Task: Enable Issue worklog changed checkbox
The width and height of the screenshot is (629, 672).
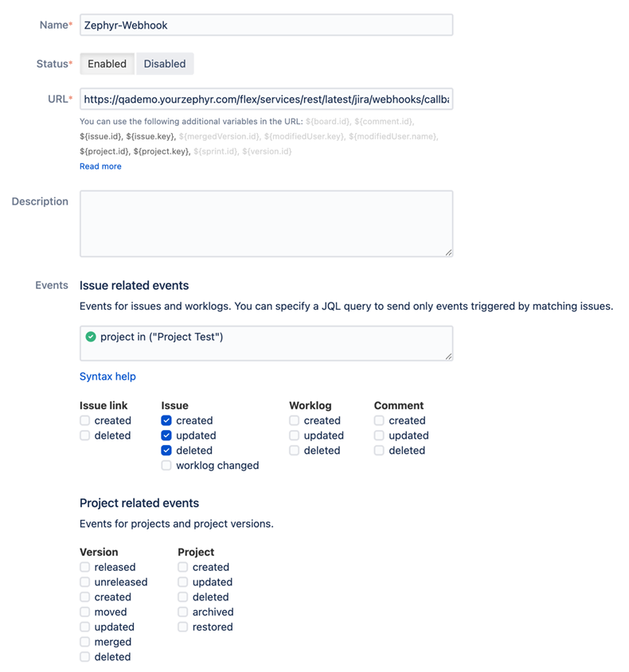Action: tap(166, 466)
